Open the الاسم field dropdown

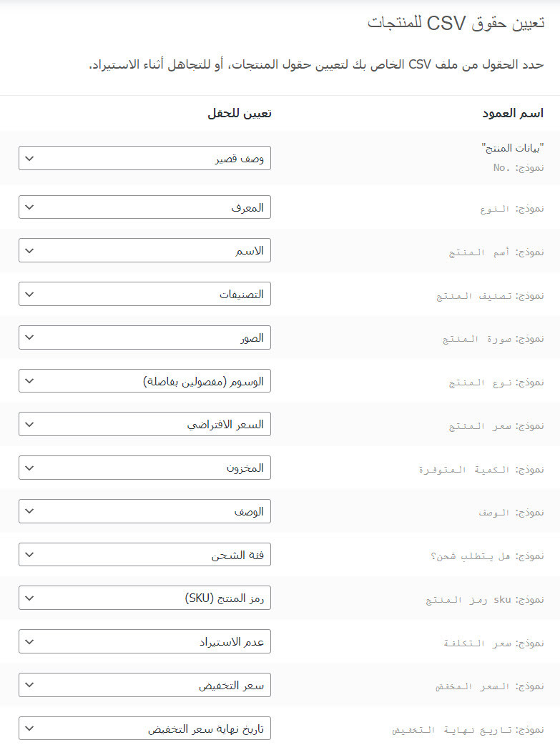[x=144, y=251]
